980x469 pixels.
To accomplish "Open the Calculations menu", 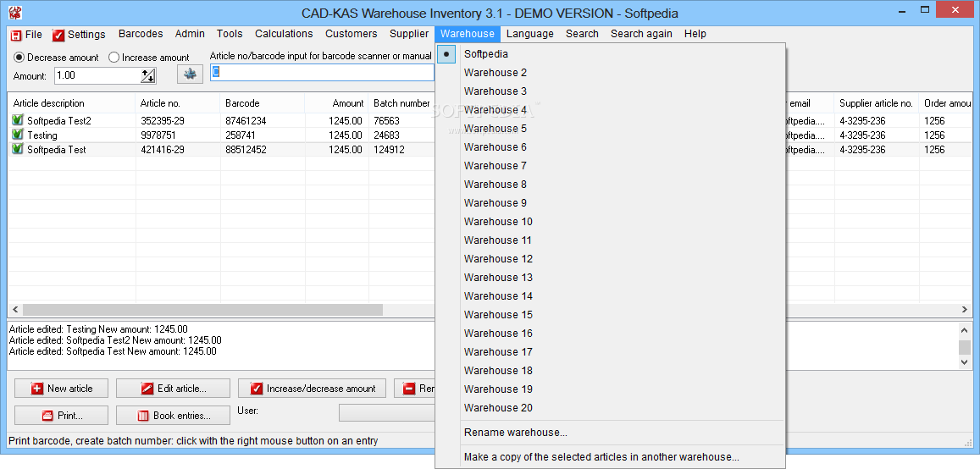I will click(x=284, y=34).
